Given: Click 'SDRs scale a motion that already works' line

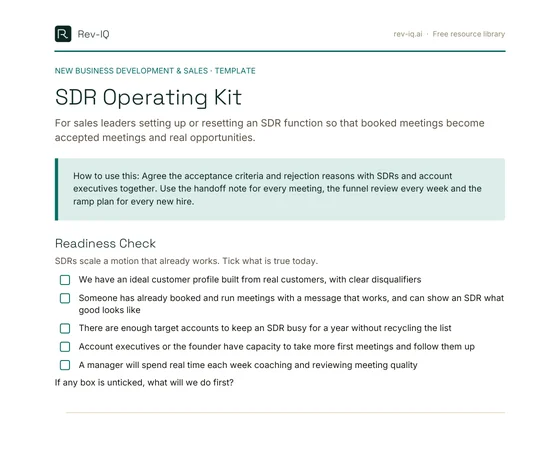Looking at the screenshot, I should click(x=186, y=261).
